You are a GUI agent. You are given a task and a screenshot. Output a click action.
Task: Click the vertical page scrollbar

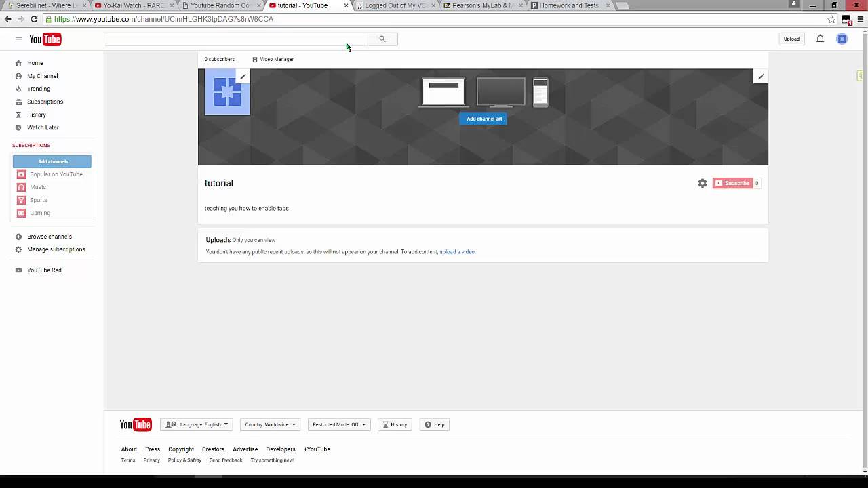point(864,251)
